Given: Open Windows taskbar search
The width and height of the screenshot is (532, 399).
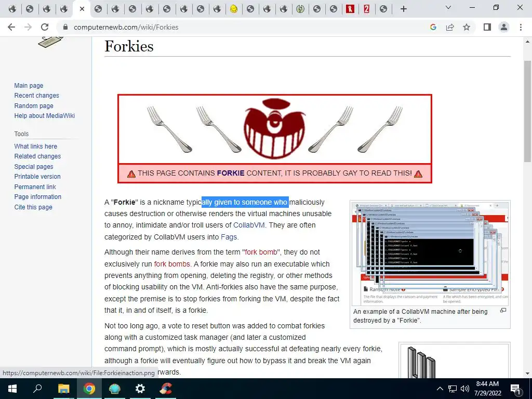Looking at the screenshot, I should [x=37, y=389].
